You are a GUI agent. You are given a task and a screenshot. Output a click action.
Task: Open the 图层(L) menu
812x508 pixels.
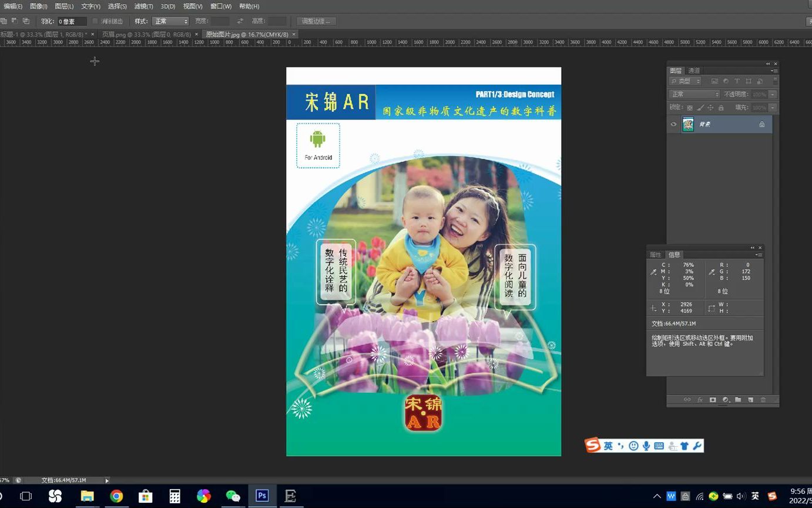64,6
